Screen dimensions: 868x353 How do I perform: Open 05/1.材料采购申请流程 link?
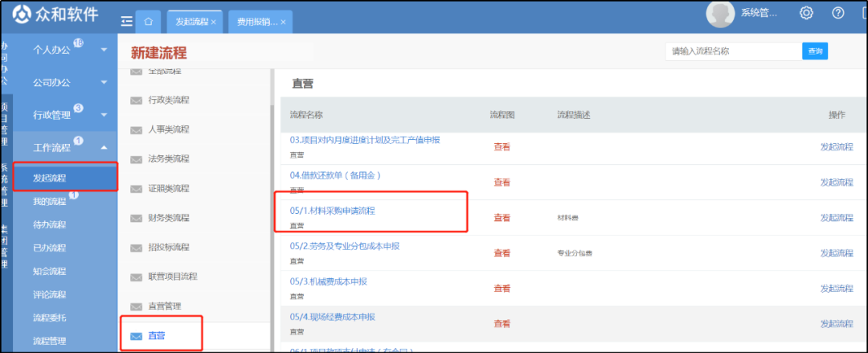pos(333,211)
